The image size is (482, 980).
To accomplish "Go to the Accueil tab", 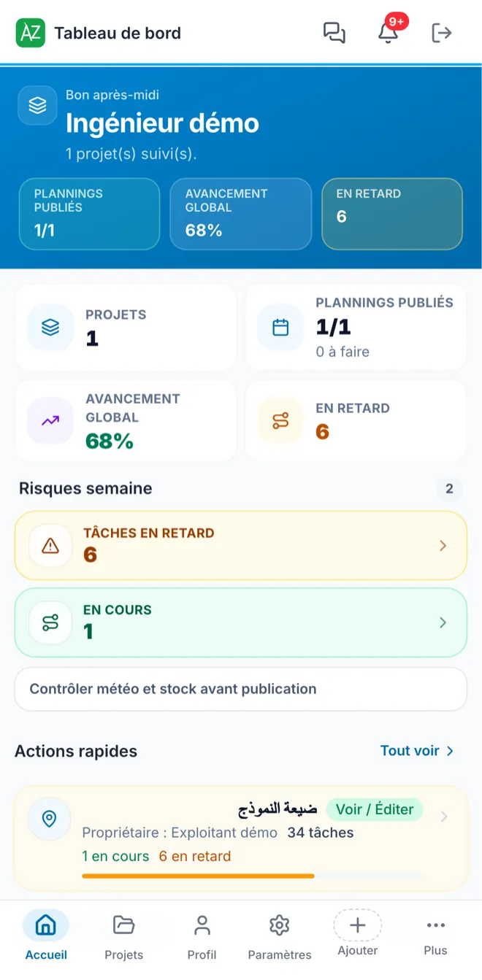I will (46, 954).
